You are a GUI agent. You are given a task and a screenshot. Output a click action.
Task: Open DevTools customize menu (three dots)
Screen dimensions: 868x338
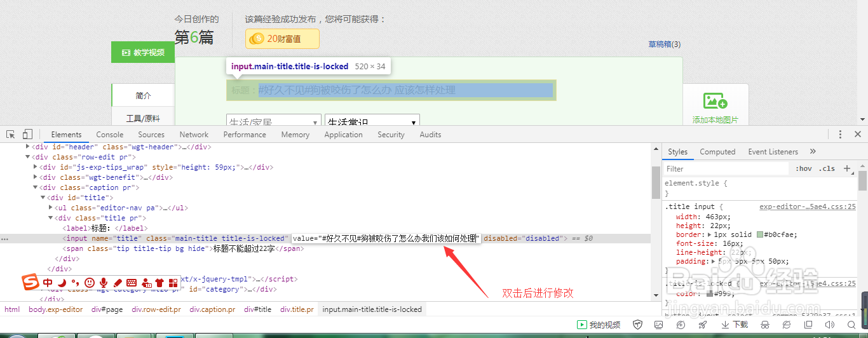840,134
